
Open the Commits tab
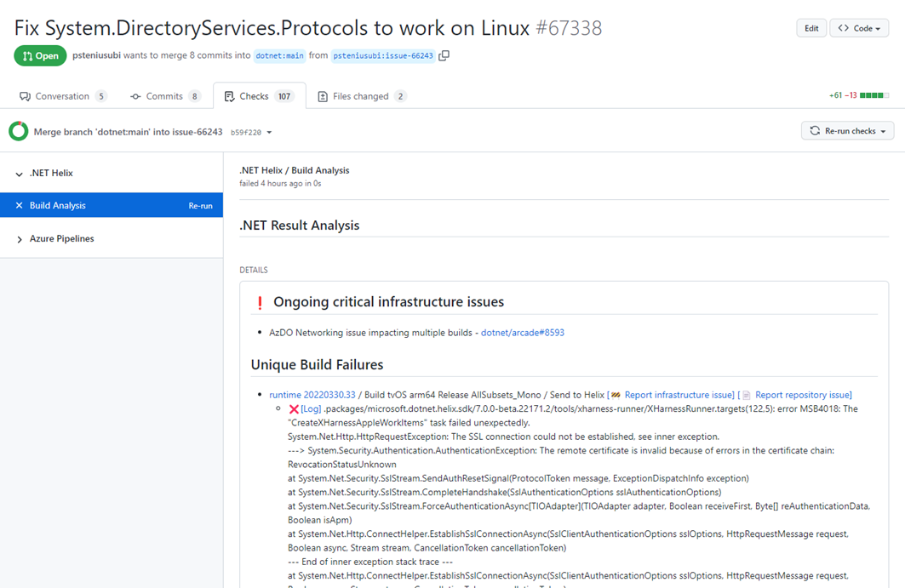pyautogui.click(x=164, y=96)
